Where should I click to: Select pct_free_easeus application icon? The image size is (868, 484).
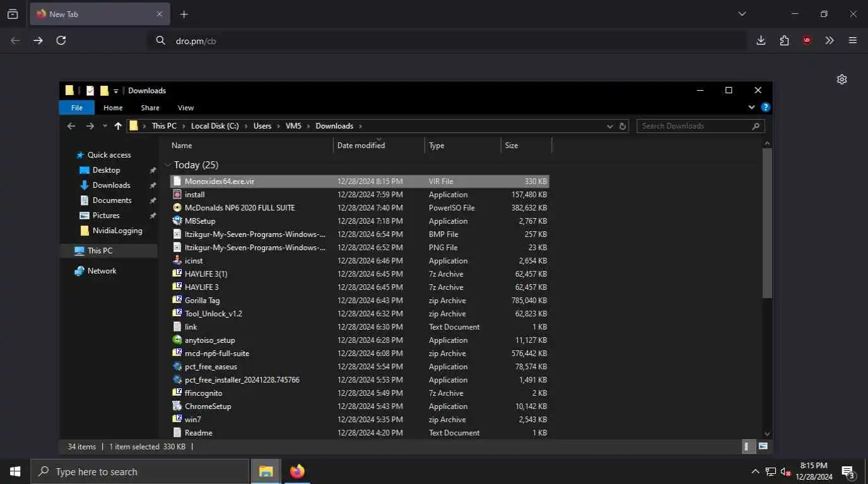click(x=177, y=367)
